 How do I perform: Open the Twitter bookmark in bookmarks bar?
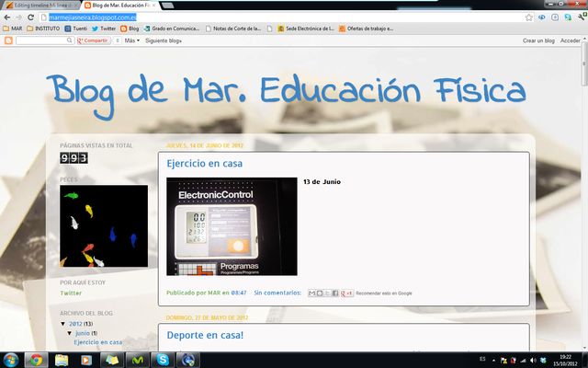point(104,29)
